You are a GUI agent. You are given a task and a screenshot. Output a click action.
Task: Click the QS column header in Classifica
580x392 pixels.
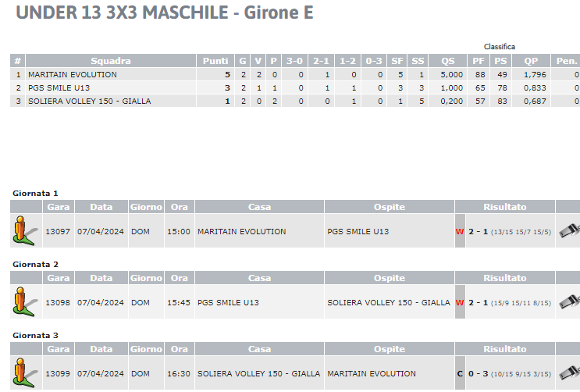pos(447,61)
